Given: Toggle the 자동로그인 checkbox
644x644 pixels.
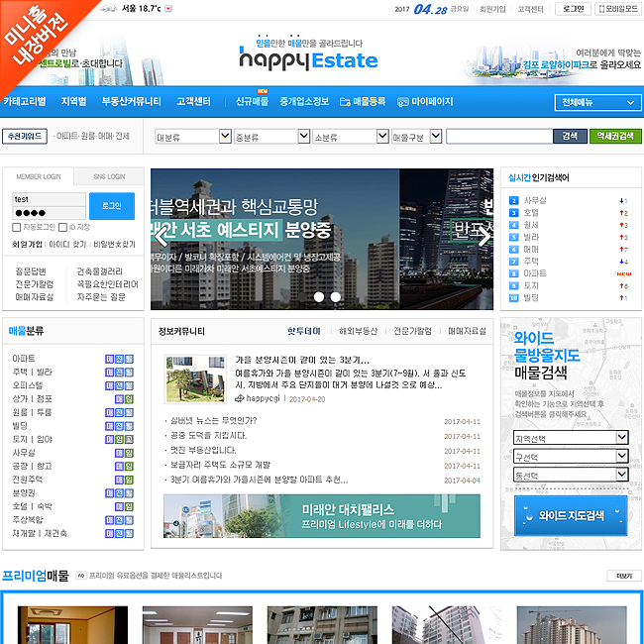Looking at the screenshot, I should coord(17,227).
